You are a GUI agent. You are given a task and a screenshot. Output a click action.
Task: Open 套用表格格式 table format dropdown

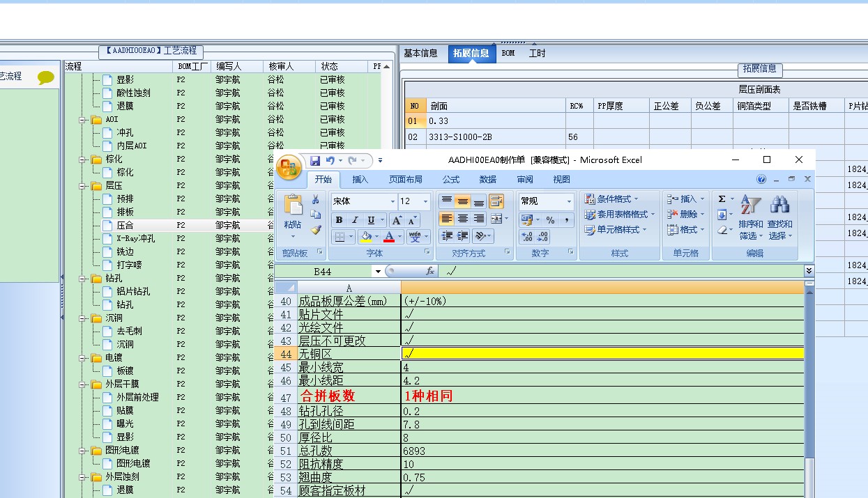(x=620, y=215)
